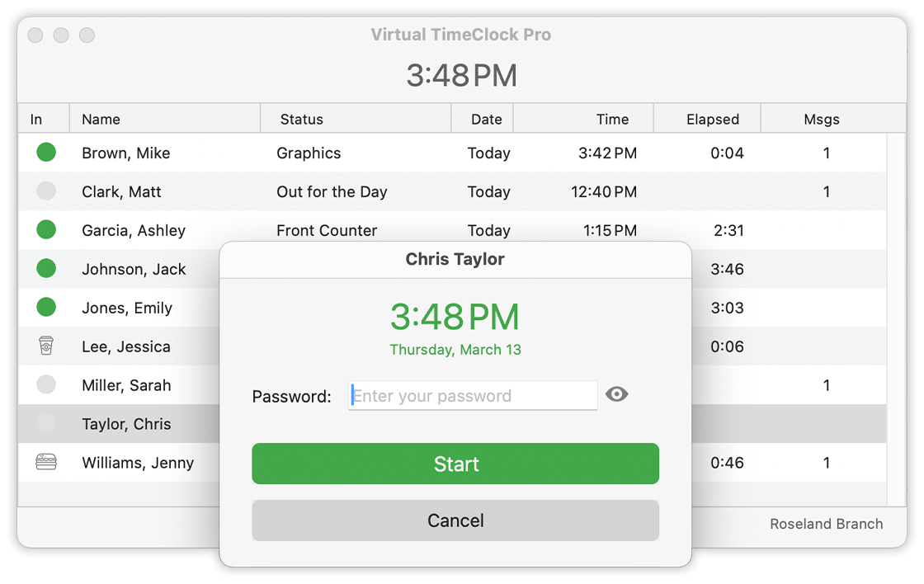Screen dimensions: 924x584
Task: Click inside the password entry field
Action: pyautogui.click(x=472, y=395)
